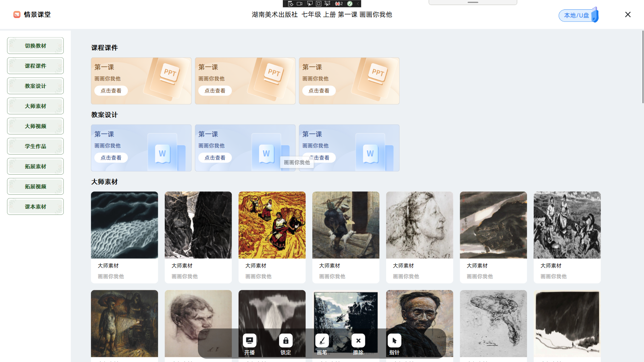Viewport: 644px width, 362px height.
Task: Enable the select element cursor icon
Action: coord(310,4)
